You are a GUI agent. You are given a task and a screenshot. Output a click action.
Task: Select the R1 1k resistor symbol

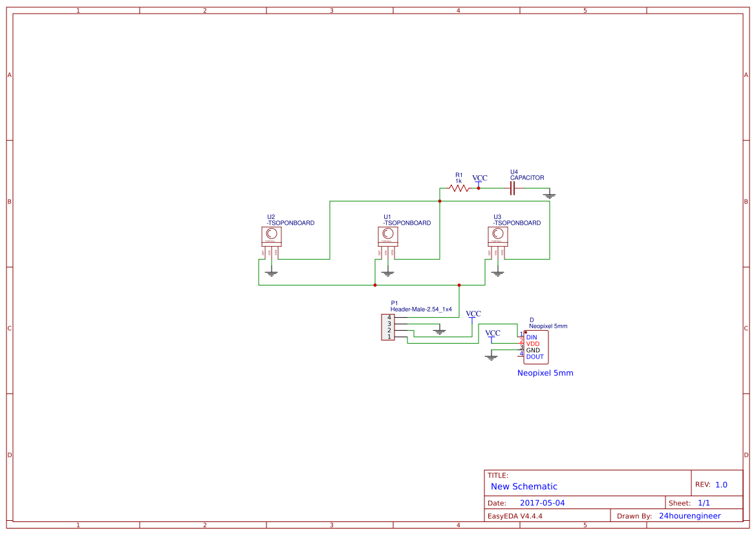(459, 188)
